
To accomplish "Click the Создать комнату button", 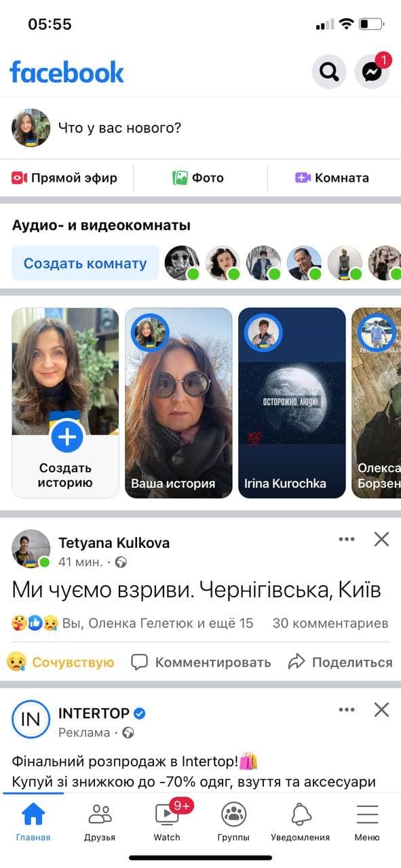I will (85, 263).
